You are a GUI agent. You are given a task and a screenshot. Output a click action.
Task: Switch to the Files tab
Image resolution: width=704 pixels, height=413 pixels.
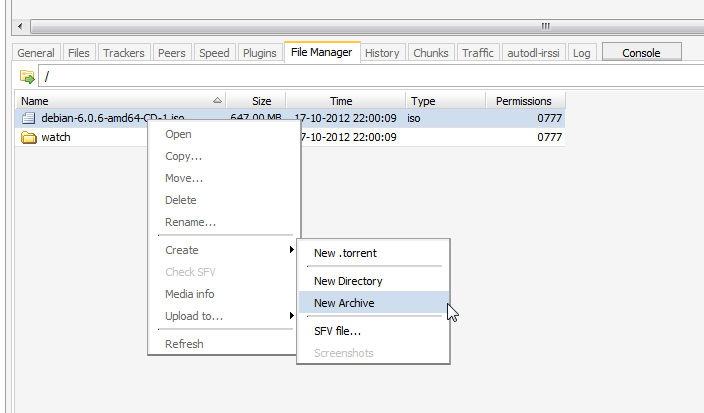pyautogui.click(x=79, y=53)
